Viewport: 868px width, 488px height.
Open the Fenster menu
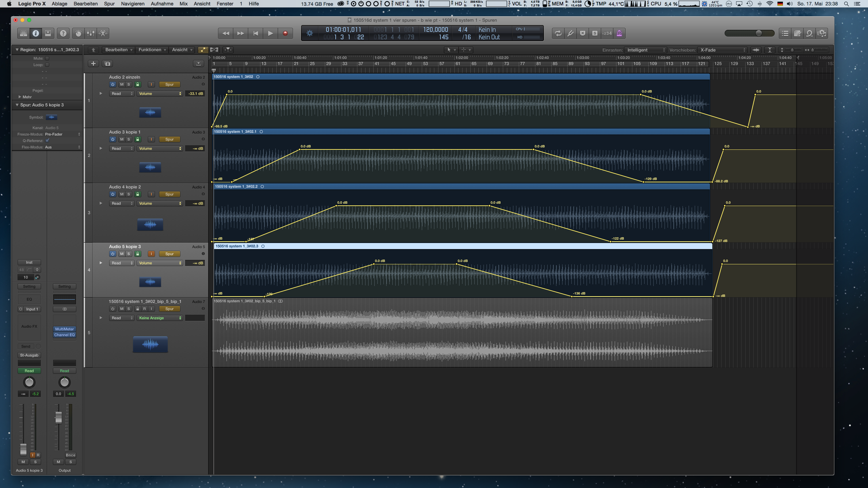(x=225, y=4)
